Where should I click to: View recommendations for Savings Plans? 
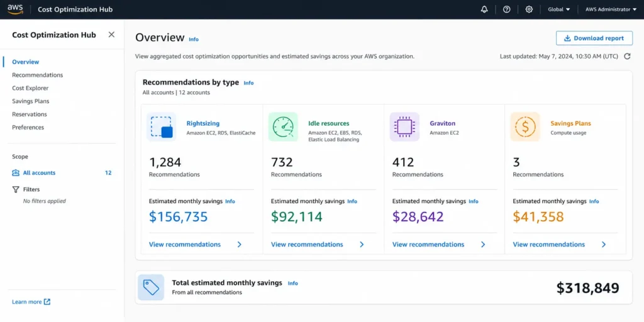point(548,245)
